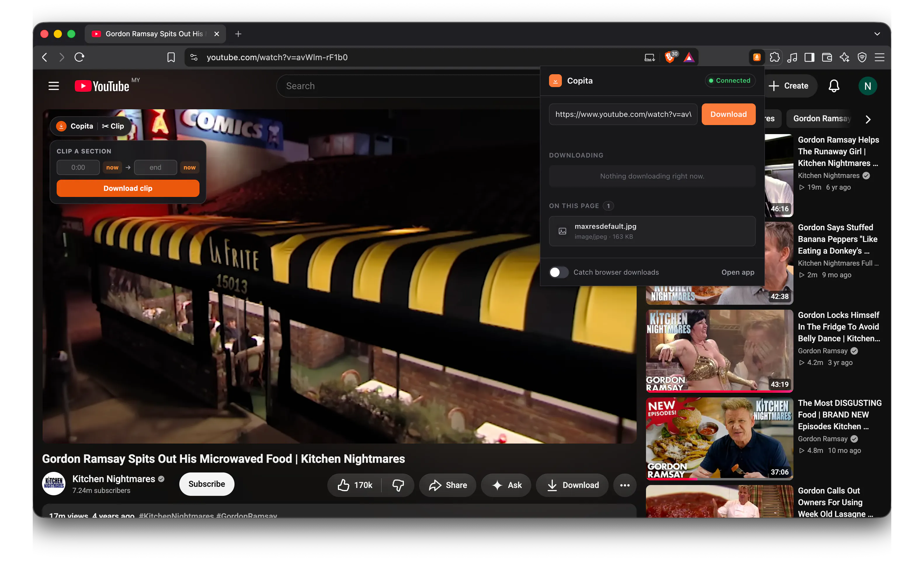Viewport: 924px width, 561px height.
Task: Click YouTube Download button below video
Action: 572,485
